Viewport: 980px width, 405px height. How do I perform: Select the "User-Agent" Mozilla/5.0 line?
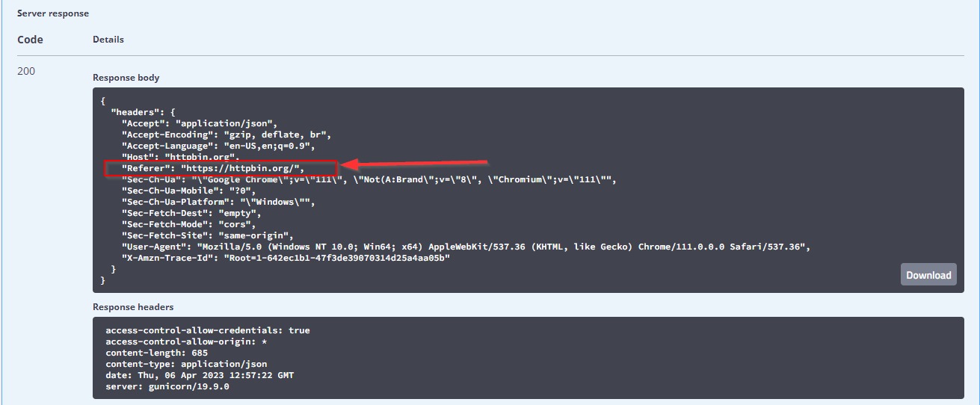point(466,247)
